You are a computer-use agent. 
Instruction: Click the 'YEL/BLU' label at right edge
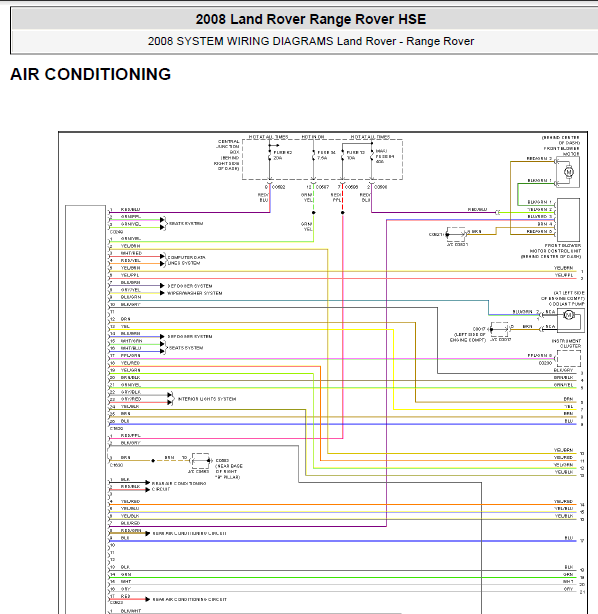pos(563,509)
